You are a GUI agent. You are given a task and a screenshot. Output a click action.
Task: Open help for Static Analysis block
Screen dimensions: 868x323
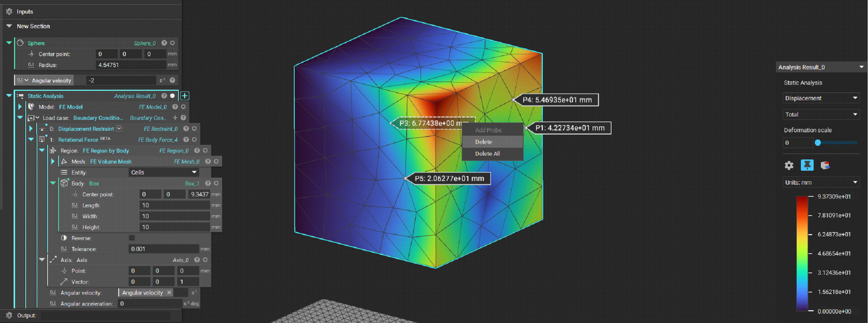coord(164,96)
